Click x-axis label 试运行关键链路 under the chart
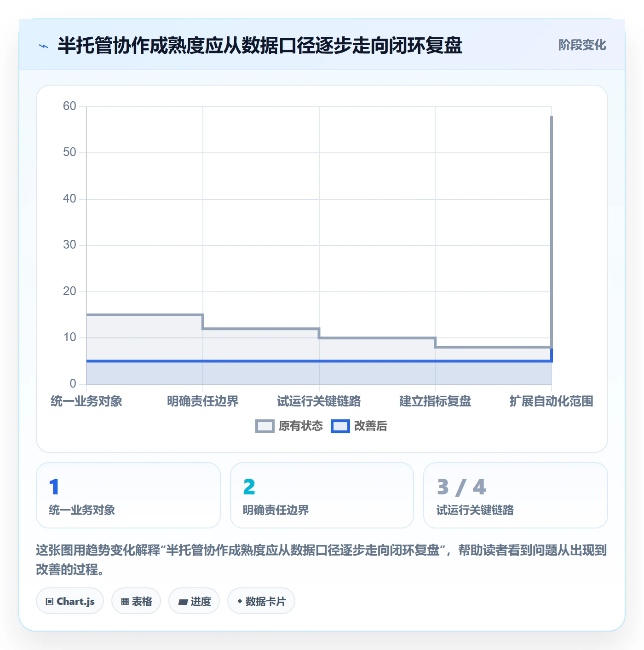The image size is (644, 650). [x=319, y=401]
